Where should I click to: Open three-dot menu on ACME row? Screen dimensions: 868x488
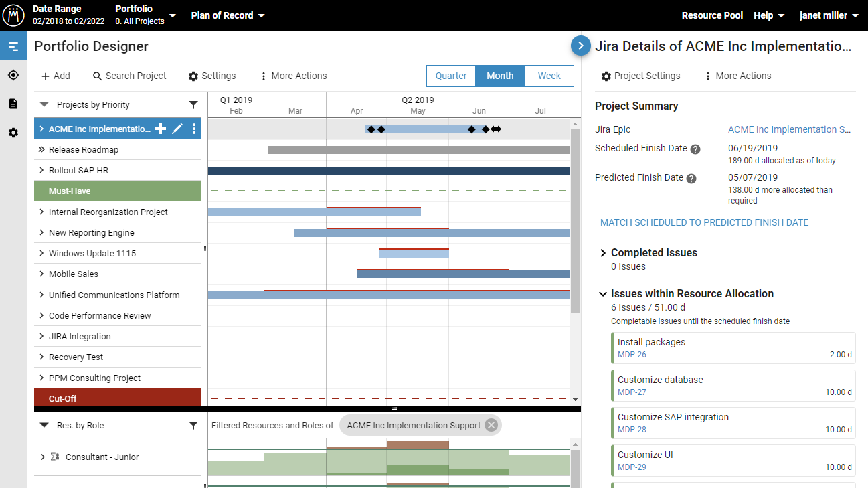(x=194, y=129)
